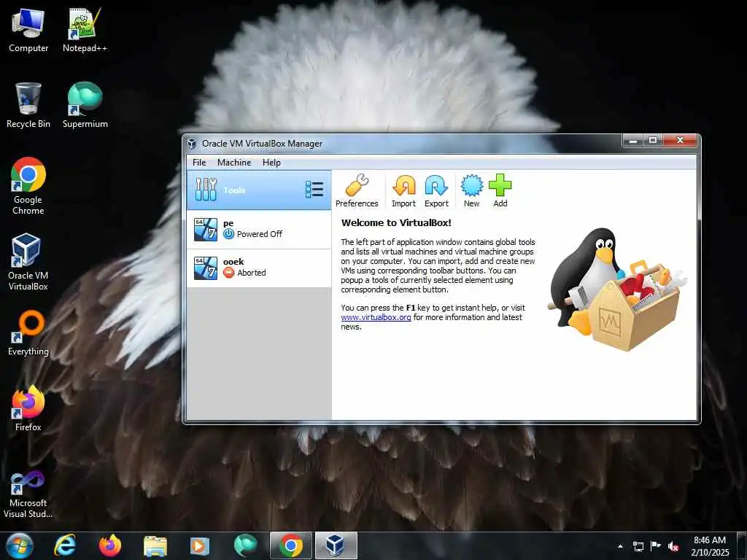Open the Help menu
The width and height of the screenshot is (747, 560).
click(271, 163)
